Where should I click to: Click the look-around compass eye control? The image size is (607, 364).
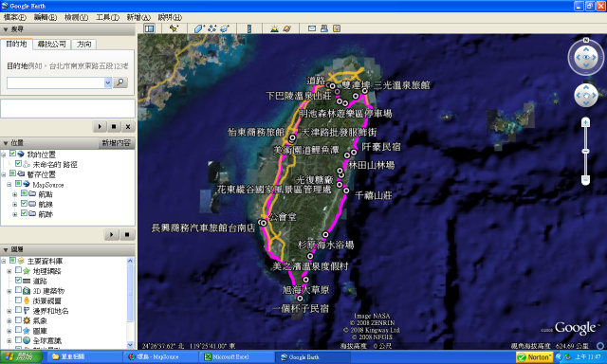point(586,57)
